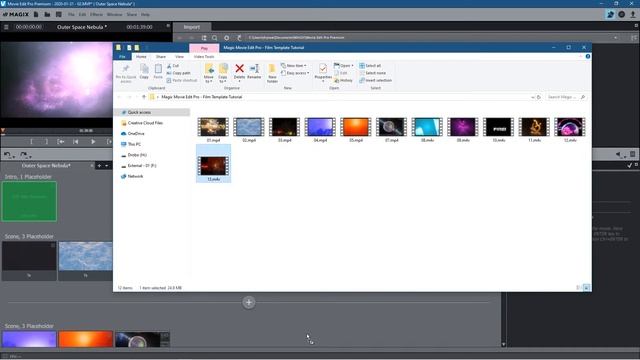This screenshot has height=360, width=640.
Task: Click the green Intro placeholder clip
Action: (x=29, y=202)
